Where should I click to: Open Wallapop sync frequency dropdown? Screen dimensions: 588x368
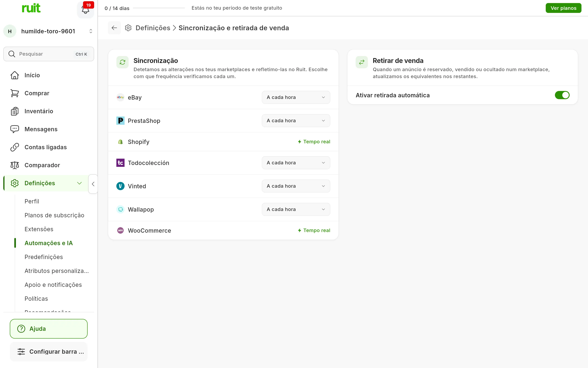(296, 210)
